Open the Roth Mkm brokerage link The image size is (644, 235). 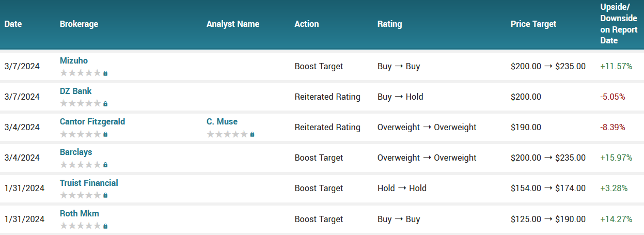(80, 213)
